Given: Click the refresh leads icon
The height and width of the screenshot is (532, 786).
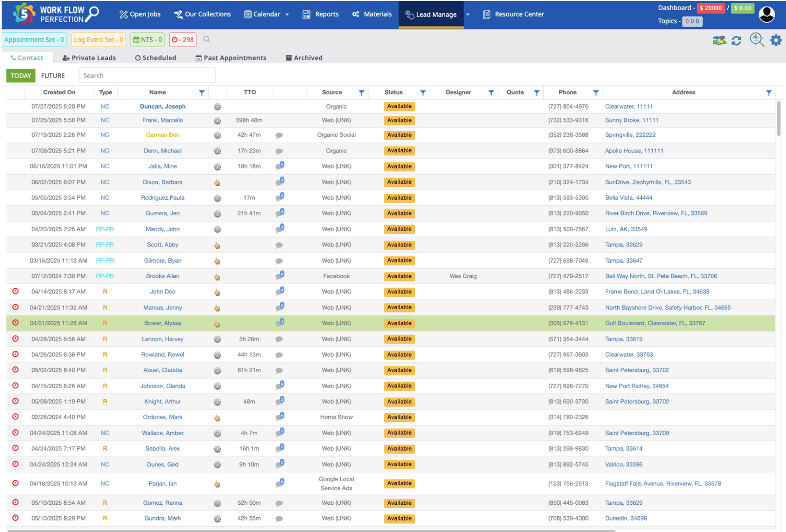Looking at the screenshot, I should pos(737,41).
